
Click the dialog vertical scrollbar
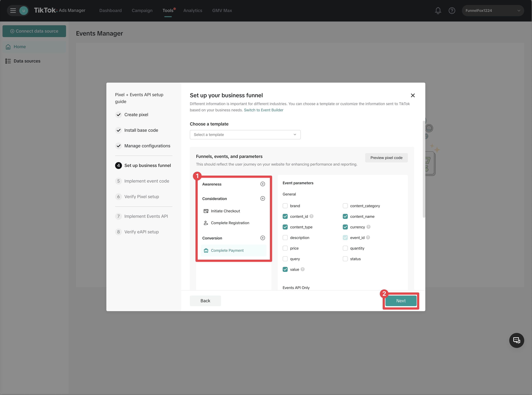424,169
